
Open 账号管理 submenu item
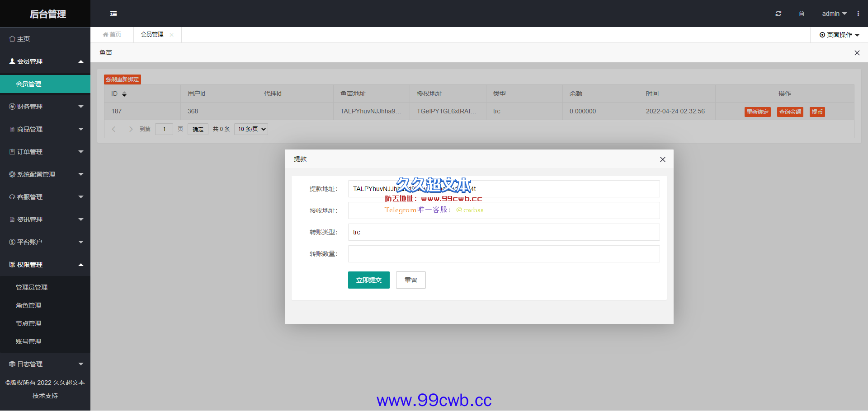click(x=45, y=341)
